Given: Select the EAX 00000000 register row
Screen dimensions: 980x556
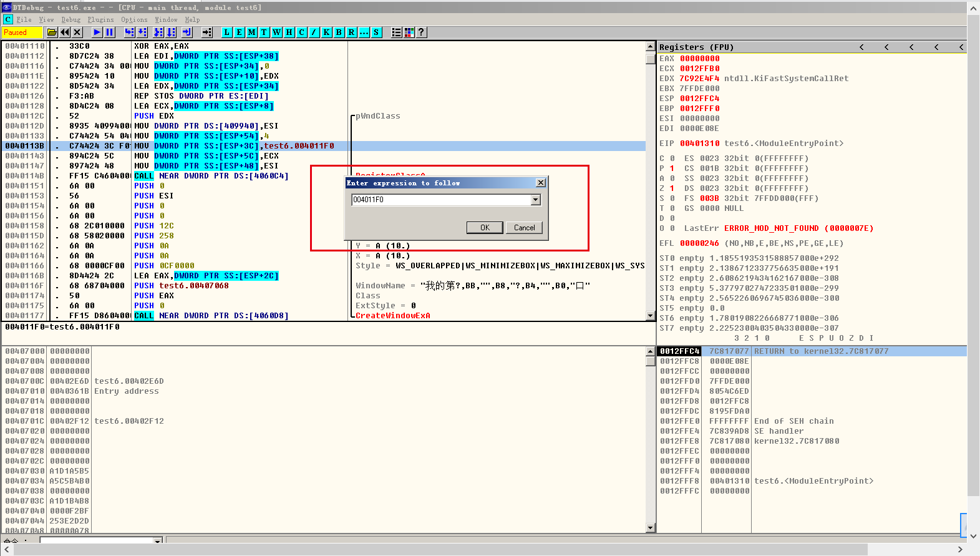Looking at the screenshot, I should (x=689, y=59).
